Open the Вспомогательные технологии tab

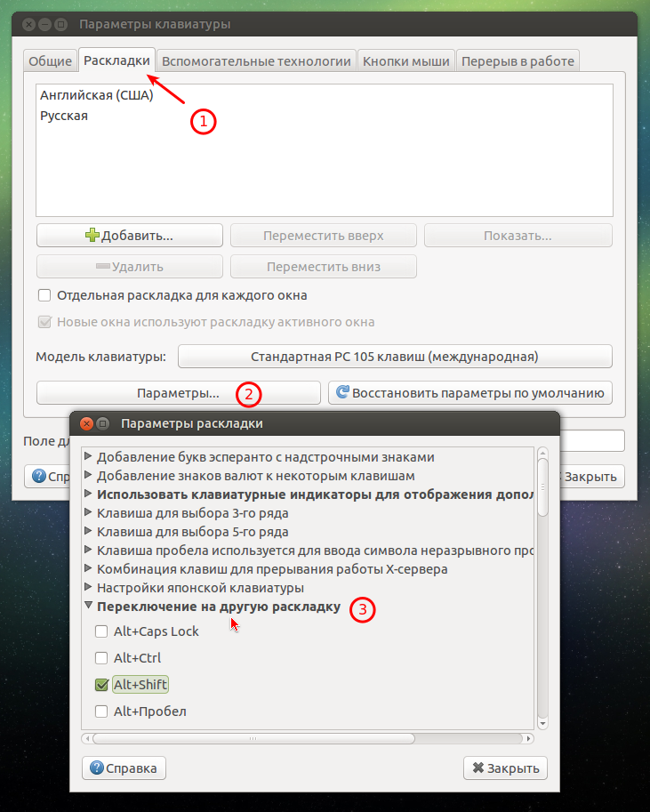click(256, 61)
